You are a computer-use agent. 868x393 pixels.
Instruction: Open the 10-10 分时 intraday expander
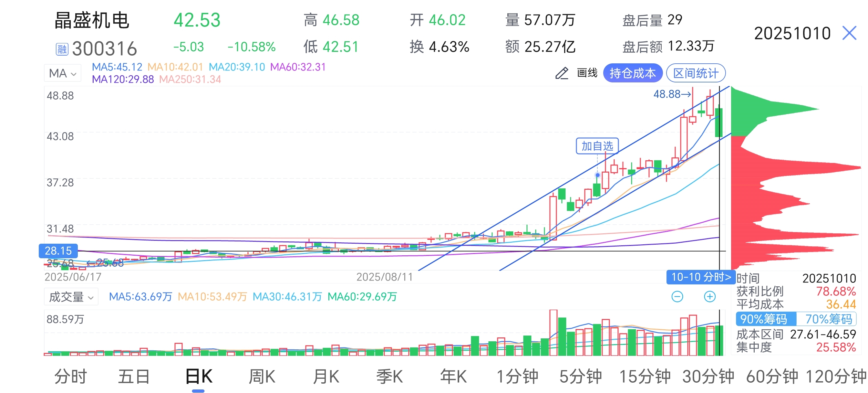click(x=700, y=277)
